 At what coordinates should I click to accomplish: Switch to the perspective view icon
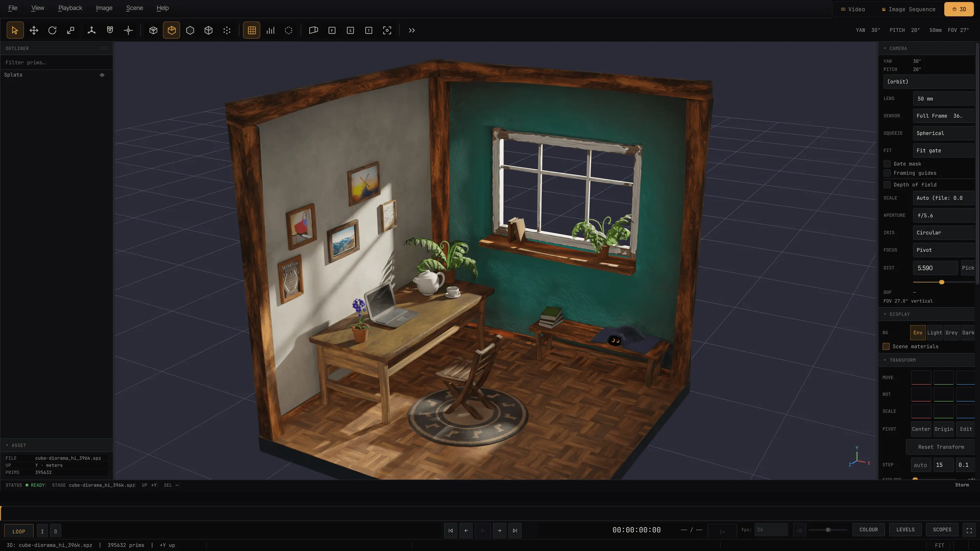[x=313, y=30]
